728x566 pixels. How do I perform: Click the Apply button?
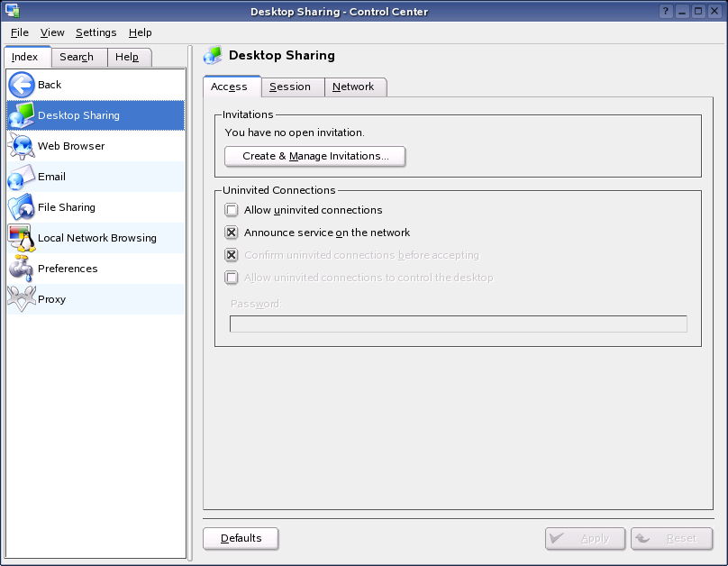click(585, 538)
